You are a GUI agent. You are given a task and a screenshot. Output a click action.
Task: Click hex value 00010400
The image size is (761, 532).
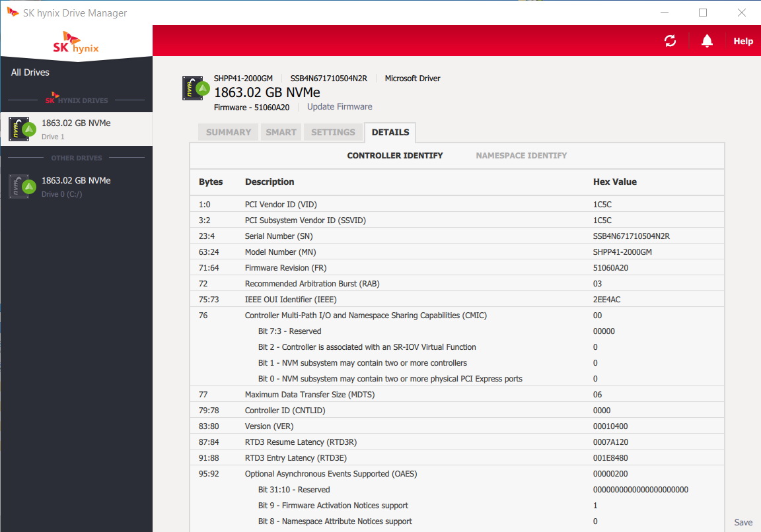coord(610,426)
